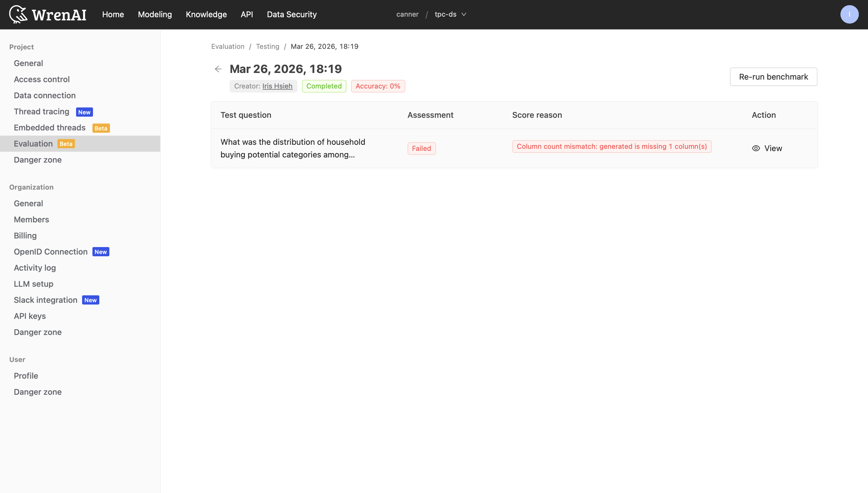
Task: Open Iris Hsieh's creator profile
Action: point(277,86)
